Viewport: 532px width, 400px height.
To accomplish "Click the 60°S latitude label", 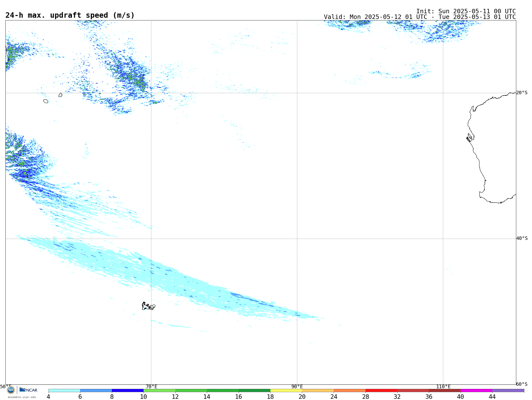I will click(522, 384).
